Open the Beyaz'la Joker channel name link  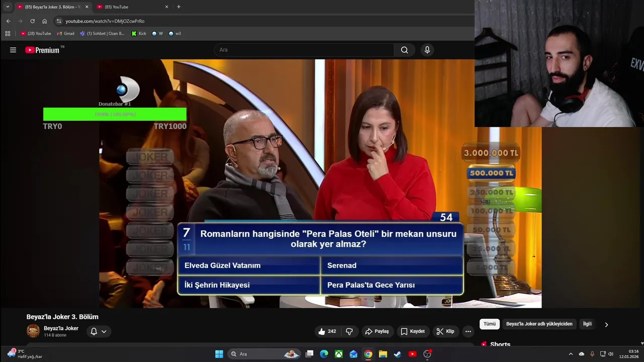61,328
